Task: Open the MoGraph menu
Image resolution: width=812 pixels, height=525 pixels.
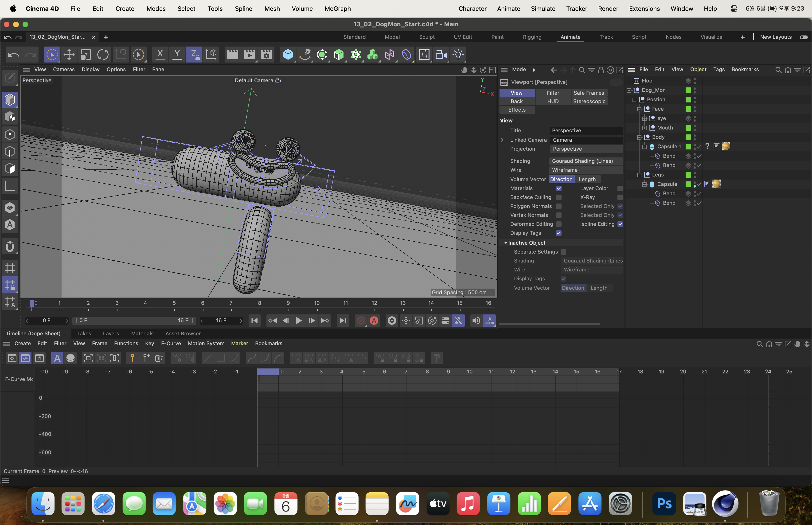Action: (337, 8)
